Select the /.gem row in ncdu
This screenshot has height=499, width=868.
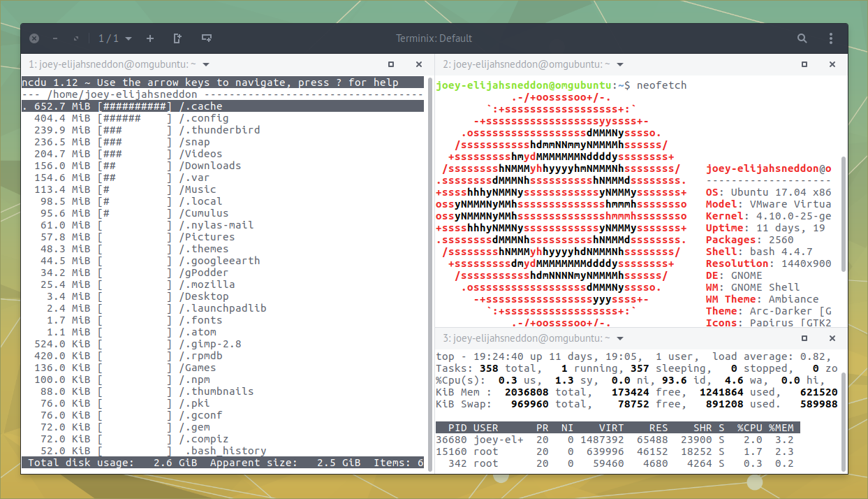point(223,427)
